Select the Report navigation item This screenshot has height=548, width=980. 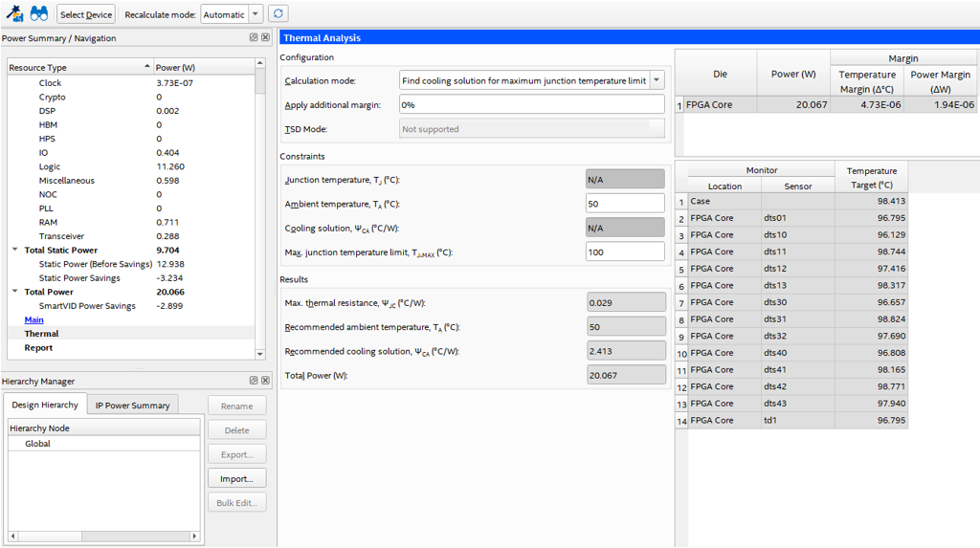pos(38,348)
